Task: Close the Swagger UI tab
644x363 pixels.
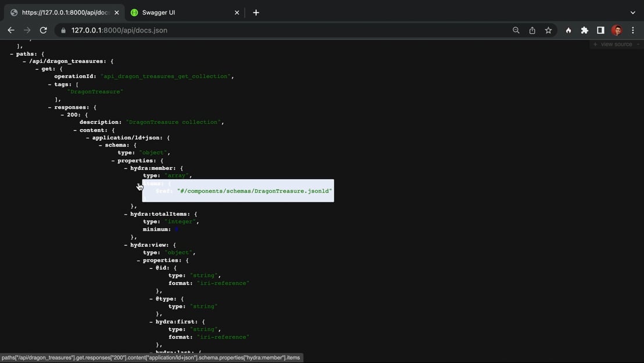Action: coord(237,13)
